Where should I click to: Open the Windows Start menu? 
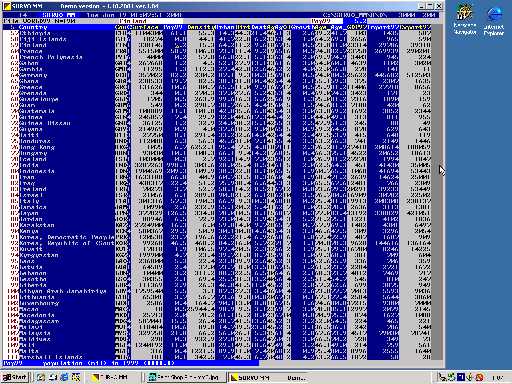(x=15, y=377)
